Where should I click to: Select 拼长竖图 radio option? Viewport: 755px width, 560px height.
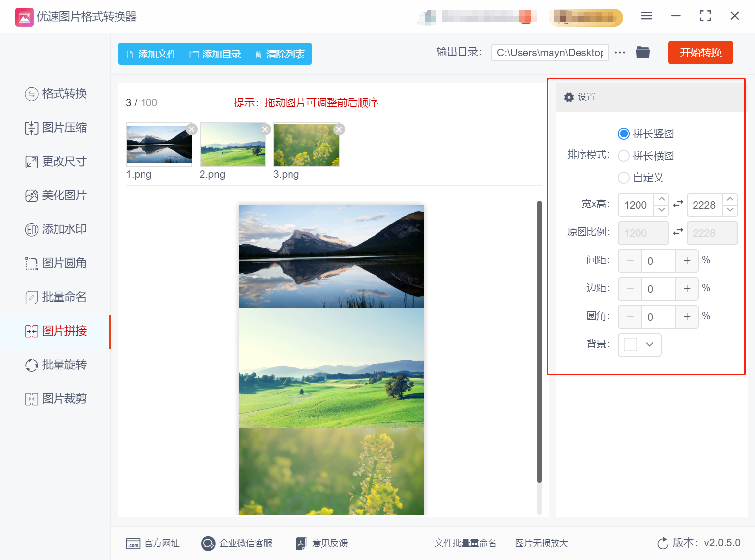coord(624,134)
